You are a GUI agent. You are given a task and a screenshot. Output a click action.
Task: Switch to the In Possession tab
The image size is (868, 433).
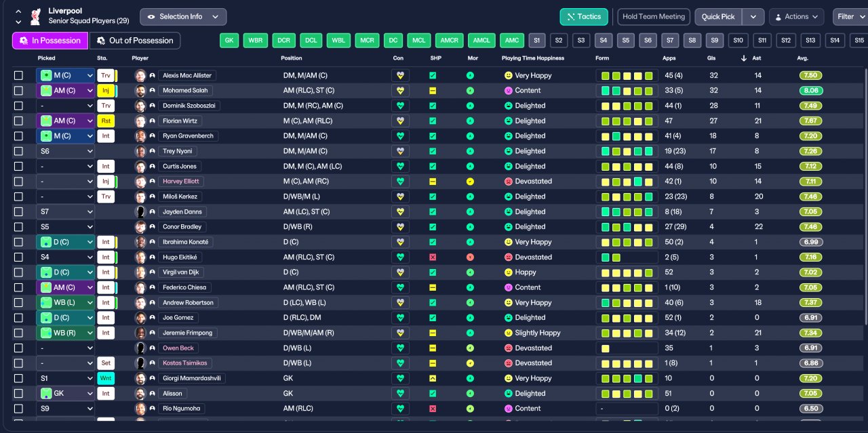(50, 41)
